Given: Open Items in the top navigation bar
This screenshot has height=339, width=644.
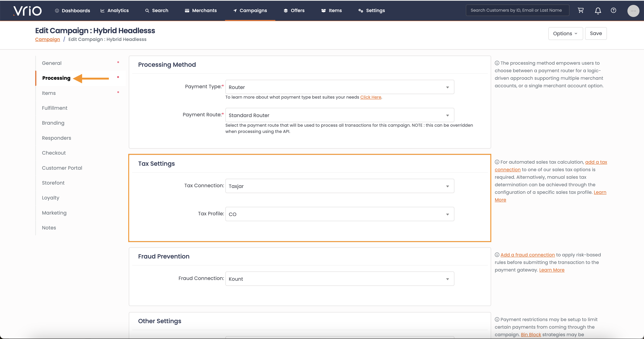Looking at the screenshot, I should (x=331, y=11).
